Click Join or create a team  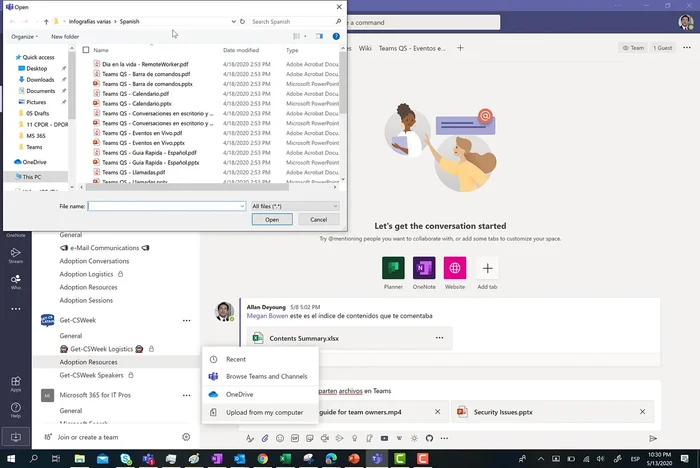click(x=88, y=437)
